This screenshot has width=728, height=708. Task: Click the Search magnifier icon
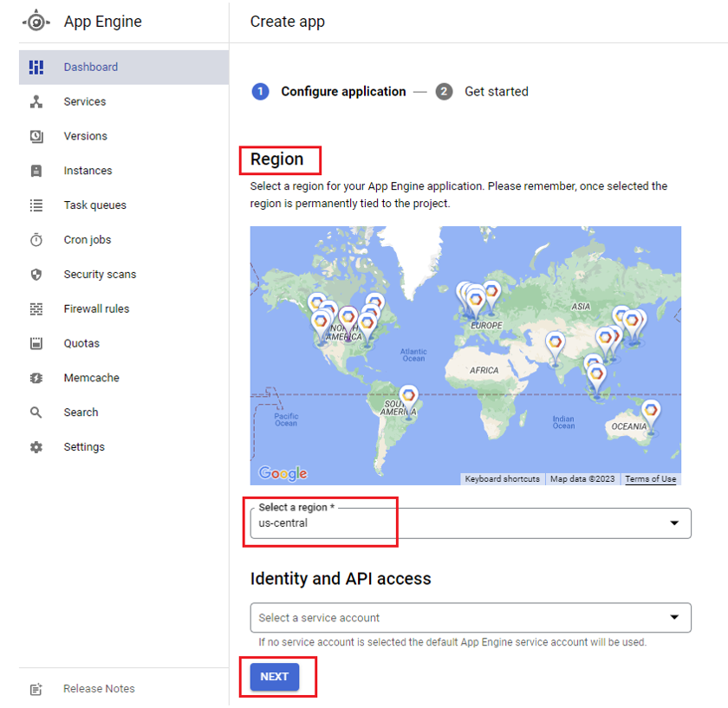[36, 412]
